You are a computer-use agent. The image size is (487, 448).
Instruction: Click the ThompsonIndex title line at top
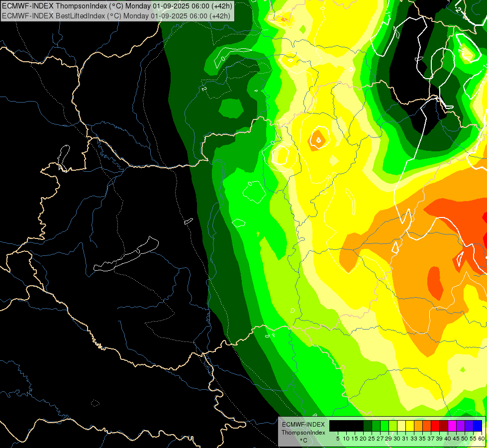coord(117,6)
